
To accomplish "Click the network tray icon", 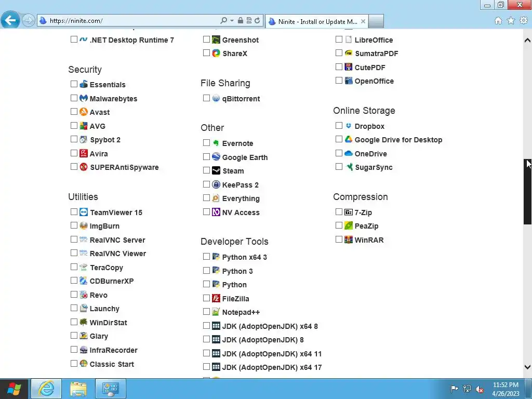I will click(x=467, y=389).
